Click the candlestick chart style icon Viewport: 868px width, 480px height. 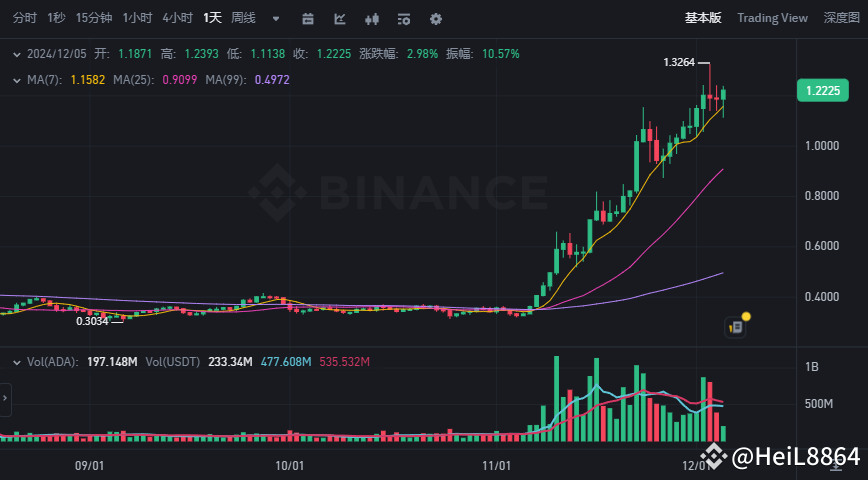(x=372, y=18)
